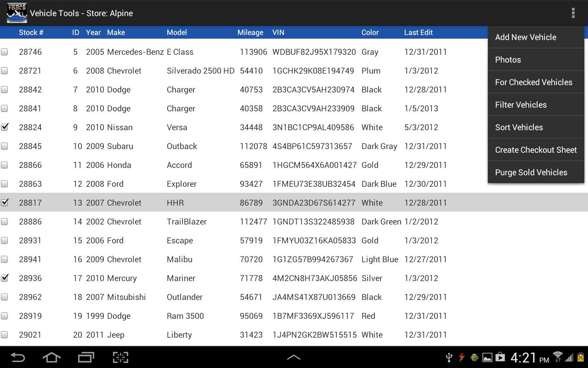
Task: Open Photos from the overflow menu
Action: 536,60
